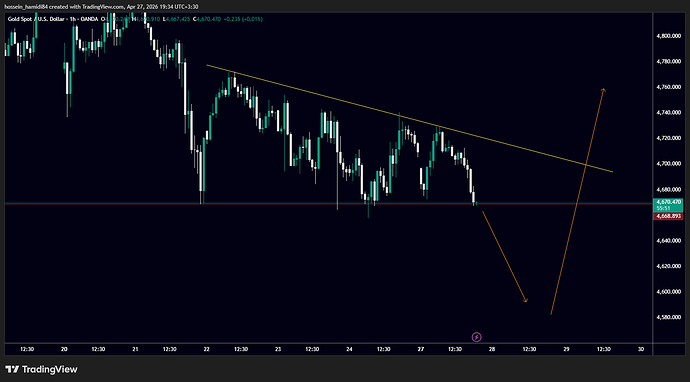Click the red 4,668.893 price tag
Screen dimensions: 690x382
pos(668,217)
